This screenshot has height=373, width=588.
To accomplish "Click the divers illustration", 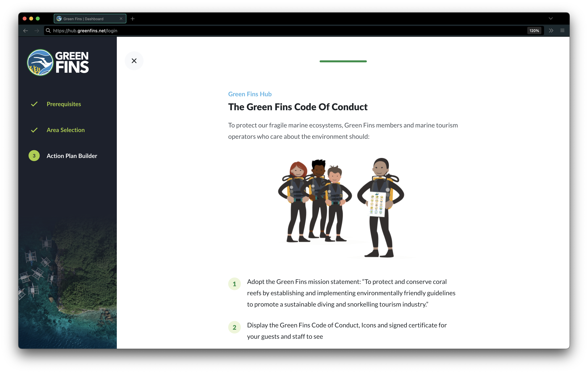I will [341, 208].
